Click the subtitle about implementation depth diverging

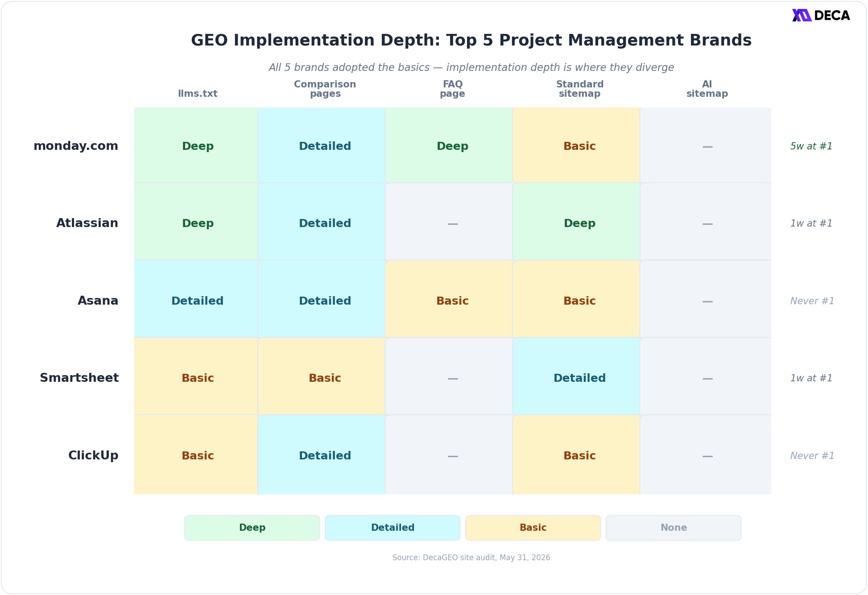[x=471, y=67]
